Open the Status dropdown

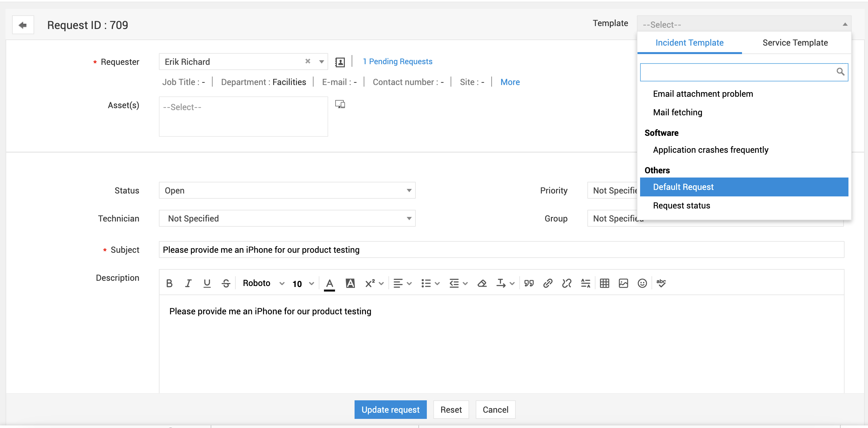[x=287, y=191]
